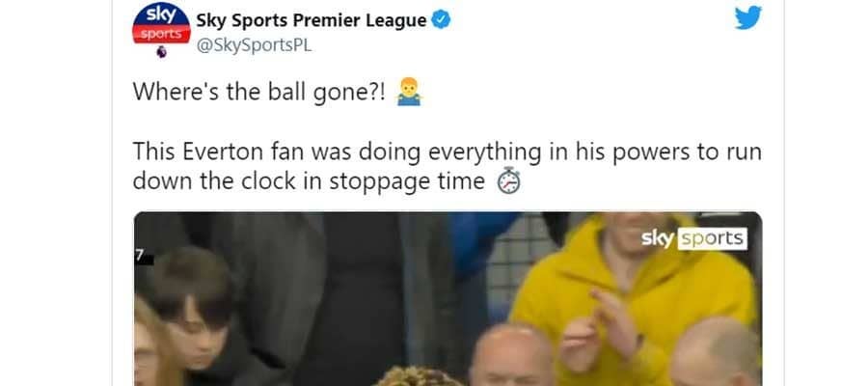The height and width of the screenshot is (386, 868).
Task: Click 'down the clock in stoppage time' line
Action: 309,181
